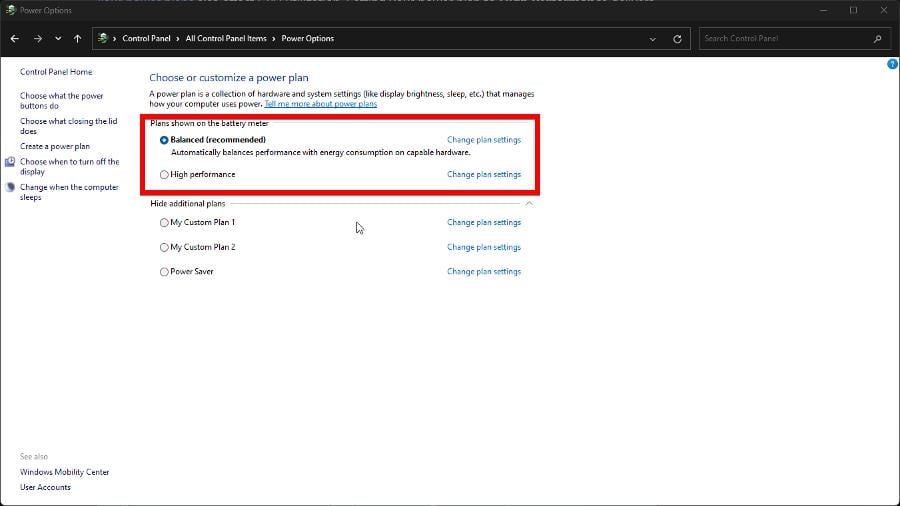Click the first breadcrumb separator chevron before Control Panel
The width and height of the screenshot is (900, 506).
point(115,38)
